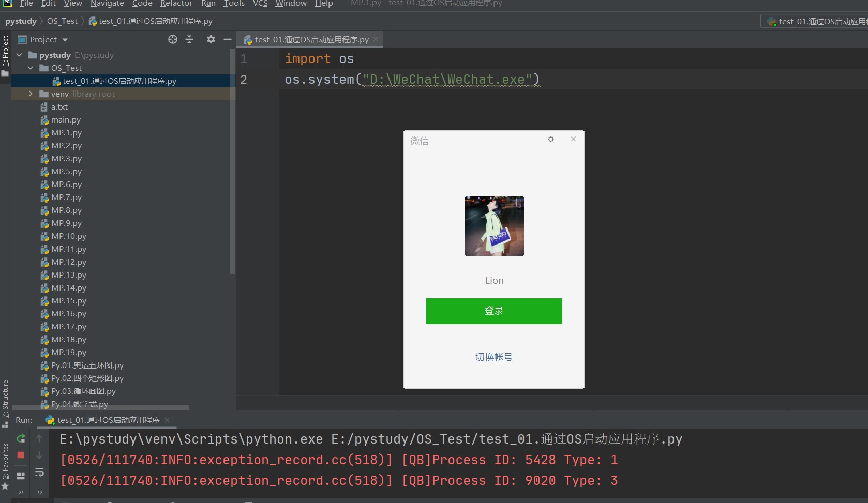Click OS_Test in the breadcrumb bar
Viewport: 868px width, 503px height.
point(62,21)
